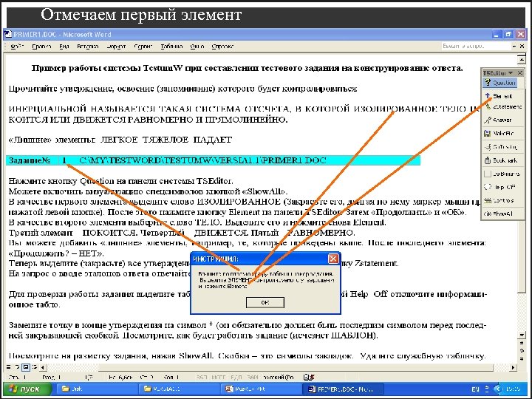The height and width of the screenshot is (399, 532).
Task: Click the Previous Page browse arrow
Action: click(522, 344)
